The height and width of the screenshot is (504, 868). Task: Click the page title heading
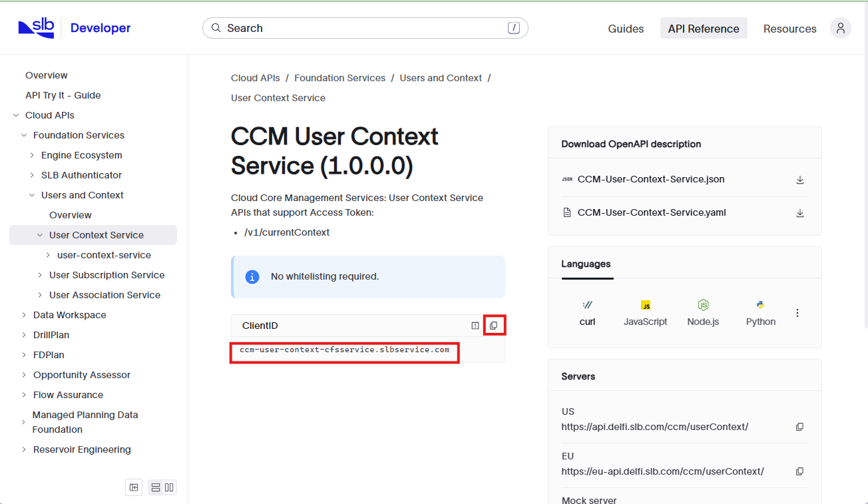335,150
